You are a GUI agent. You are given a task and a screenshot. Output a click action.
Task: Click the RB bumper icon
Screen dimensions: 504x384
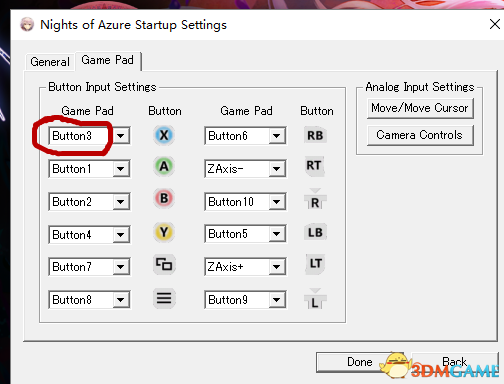coord(315,135)
